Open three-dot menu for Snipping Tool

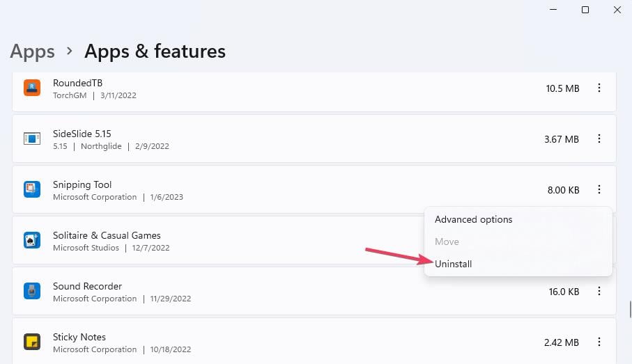point(599,189)
